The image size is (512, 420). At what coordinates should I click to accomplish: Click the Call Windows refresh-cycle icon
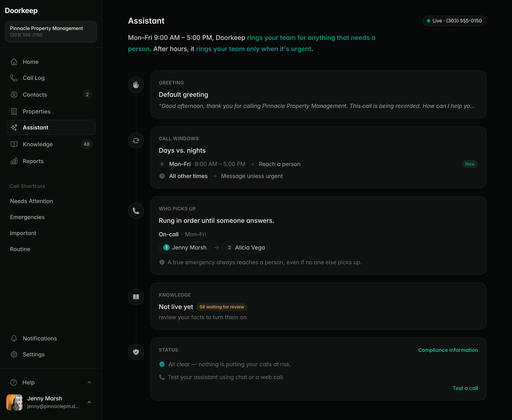pyautogui.click(x=136, y=141)
